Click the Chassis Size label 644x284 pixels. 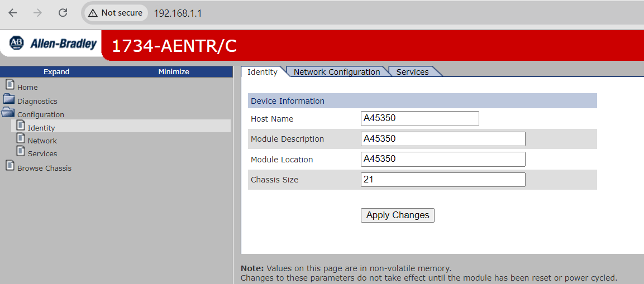point(274,180)
